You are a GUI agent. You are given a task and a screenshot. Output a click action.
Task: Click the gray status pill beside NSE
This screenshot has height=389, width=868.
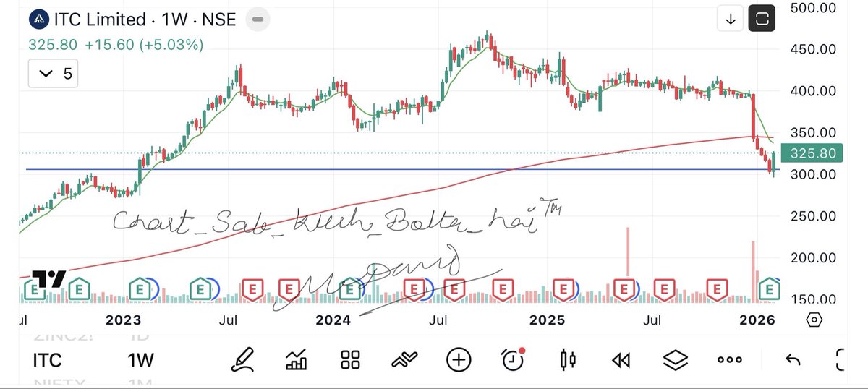pos(258,19)
